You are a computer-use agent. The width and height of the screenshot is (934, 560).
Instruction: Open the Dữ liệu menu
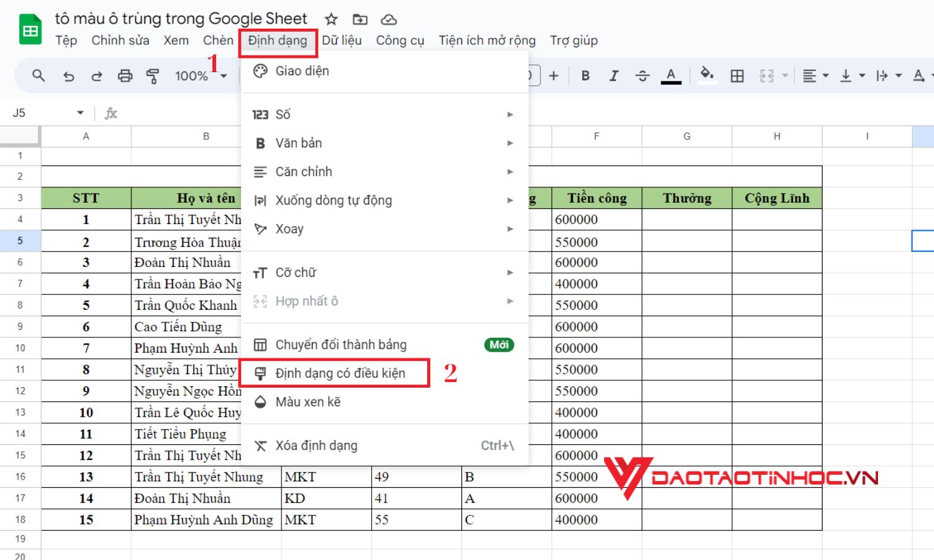341,40
